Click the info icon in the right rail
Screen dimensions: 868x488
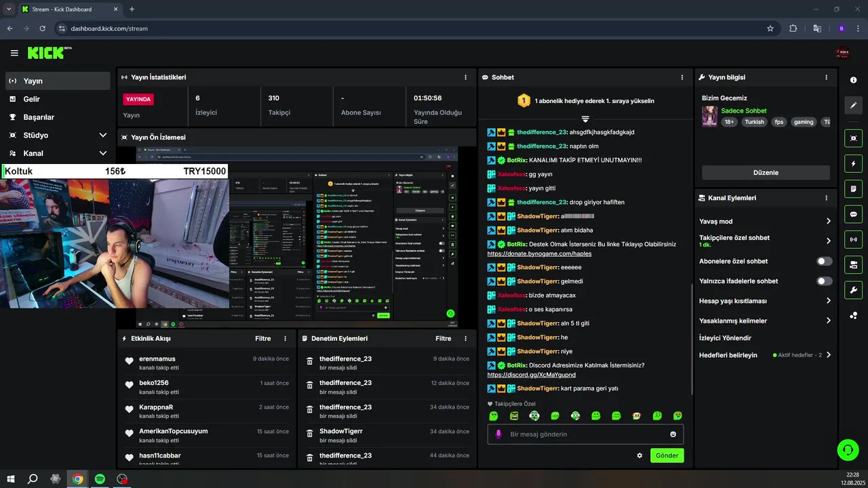coord(853,80)
